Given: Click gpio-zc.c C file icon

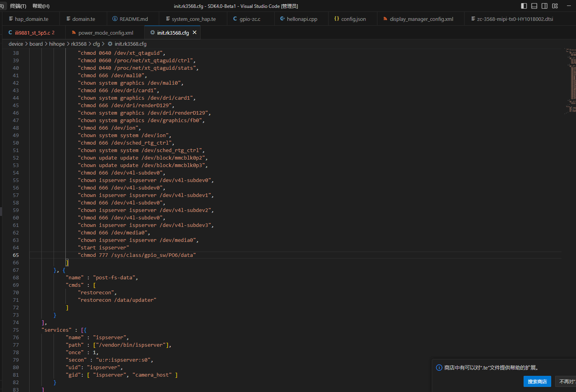Looking at the screenshot, I should (x=235, y=19).
